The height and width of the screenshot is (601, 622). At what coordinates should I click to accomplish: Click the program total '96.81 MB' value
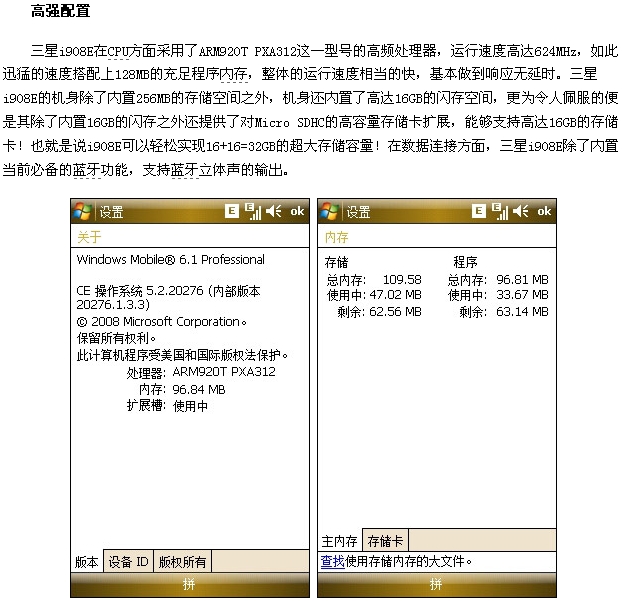click(522, 280)
